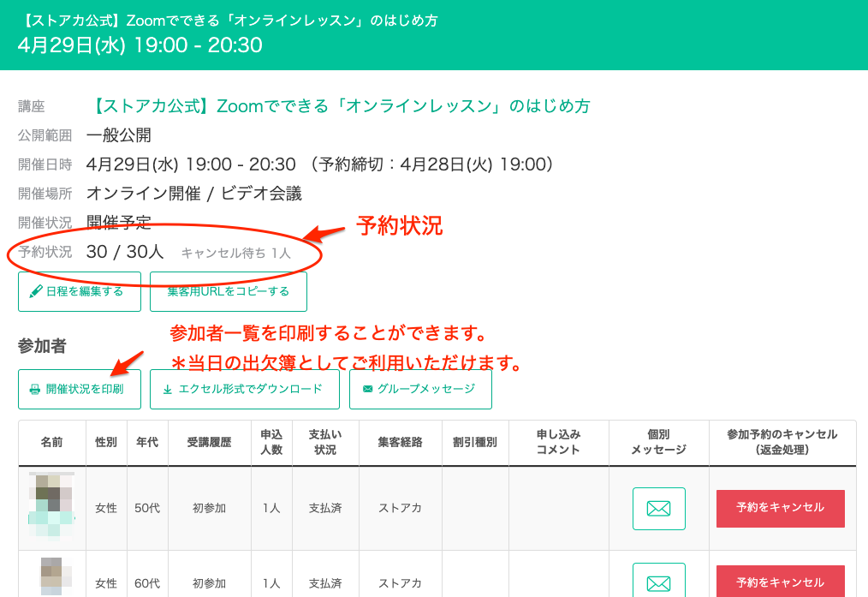868x597 pixels.
Task: Click the envelope icon in グループメッセージ
Action: pos(367,390)
